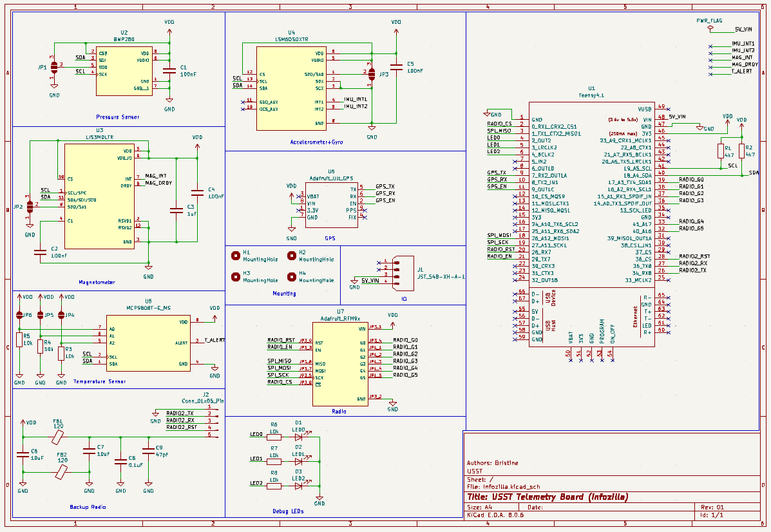
Task: Click the Backup Radio section label
Action: point(88,507)
